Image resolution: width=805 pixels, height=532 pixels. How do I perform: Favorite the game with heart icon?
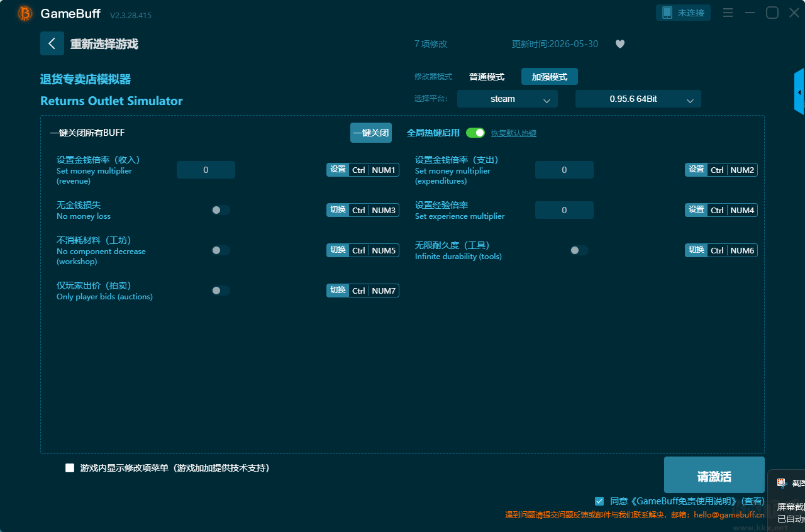[x=620, y=44]
